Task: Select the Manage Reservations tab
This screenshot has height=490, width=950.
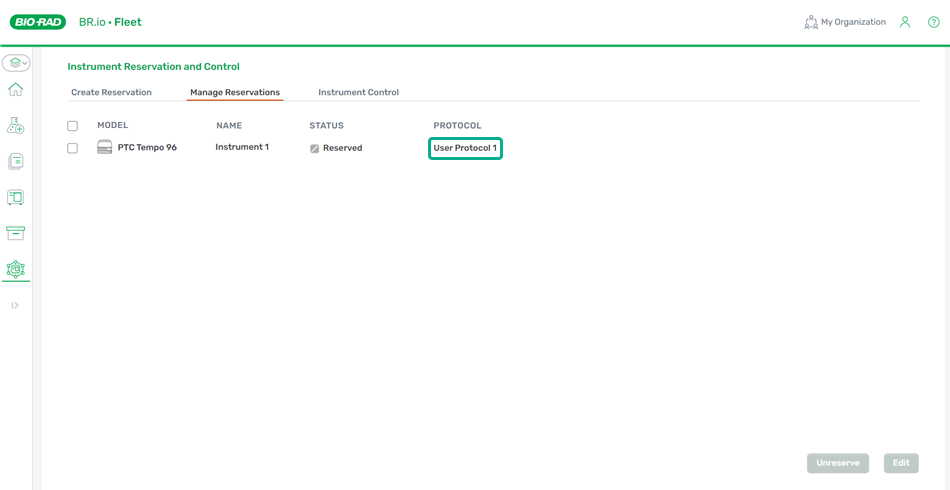Action: coord(235,92)
